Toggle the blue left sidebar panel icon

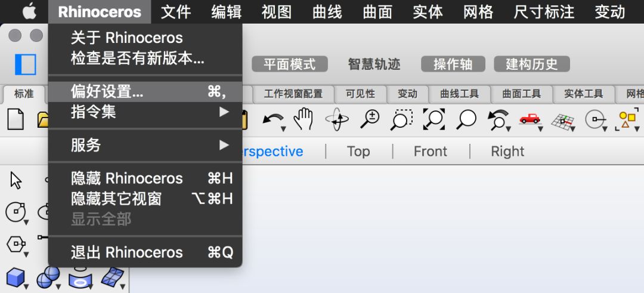[26, 64]
